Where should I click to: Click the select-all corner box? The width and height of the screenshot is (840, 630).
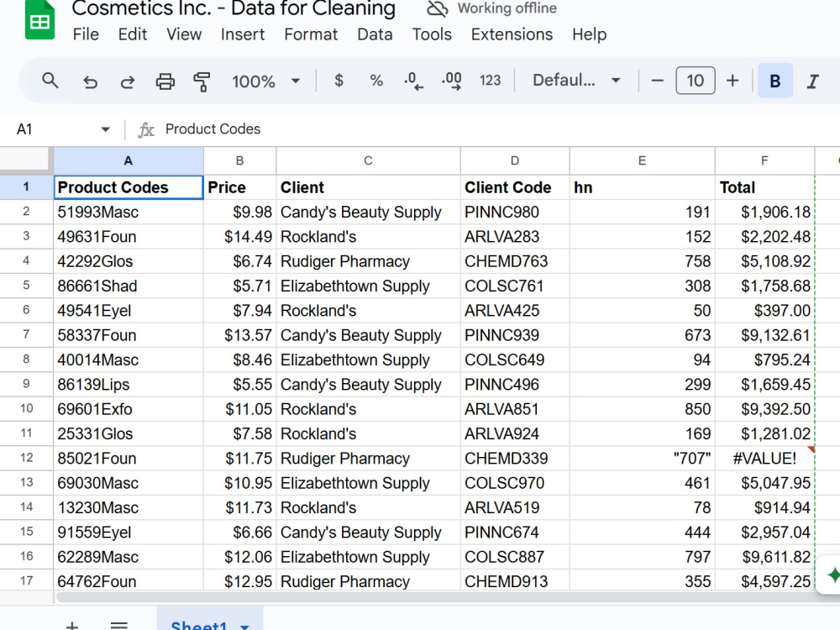[26, 160]
